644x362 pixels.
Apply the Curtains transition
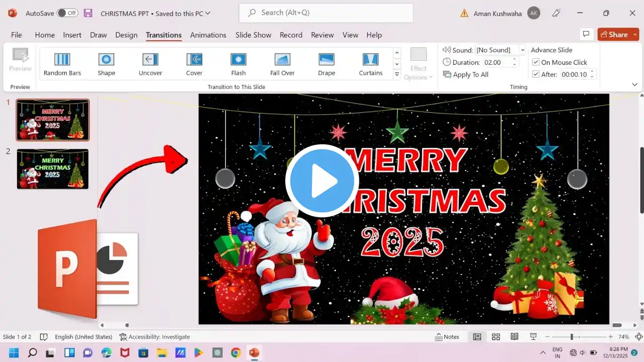click(370, 64)
